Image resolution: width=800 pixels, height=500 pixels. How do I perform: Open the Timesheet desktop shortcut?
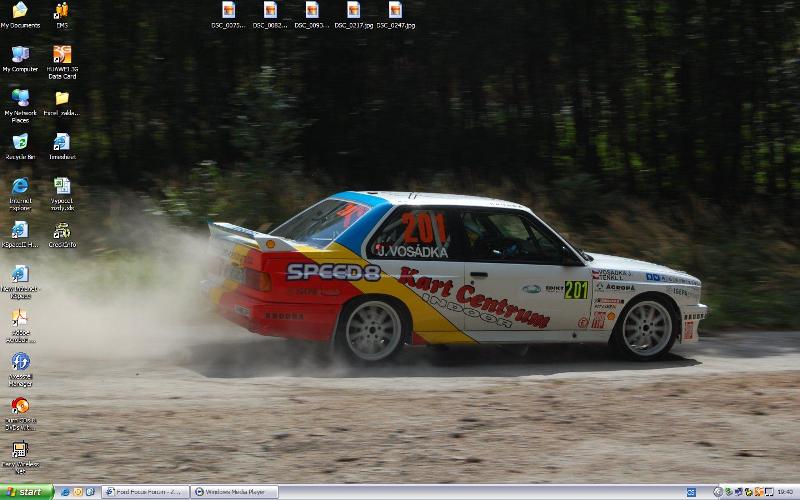(62, 143)
